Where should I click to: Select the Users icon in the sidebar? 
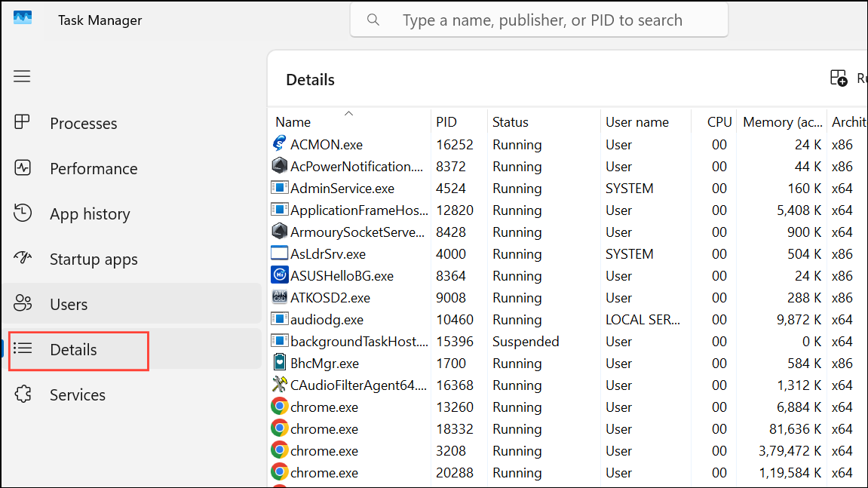[23, 303]
